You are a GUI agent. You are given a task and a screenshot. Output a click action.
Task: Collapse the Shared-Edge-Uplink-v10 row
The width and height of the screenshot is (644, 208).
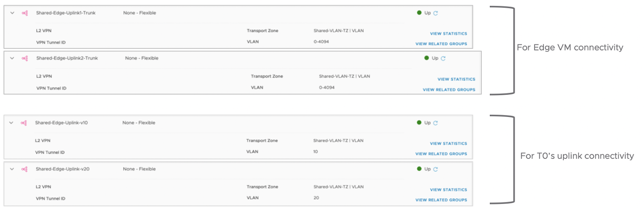coord(11,123)
